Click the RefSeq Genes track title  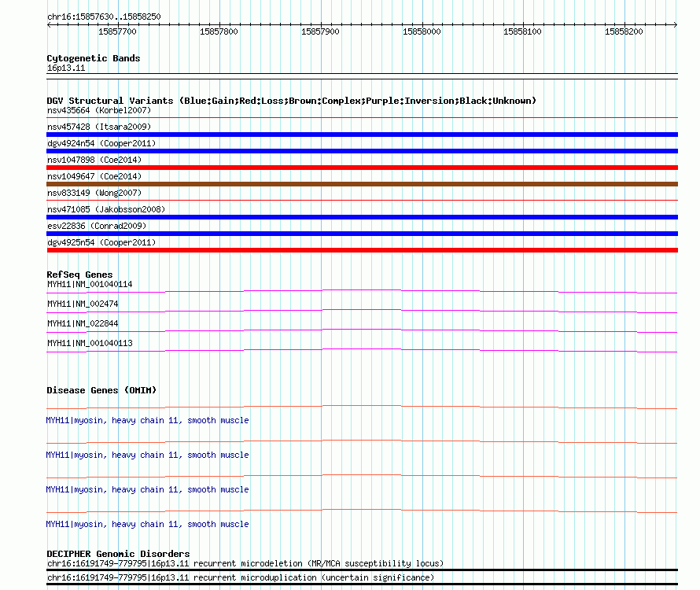79,275
